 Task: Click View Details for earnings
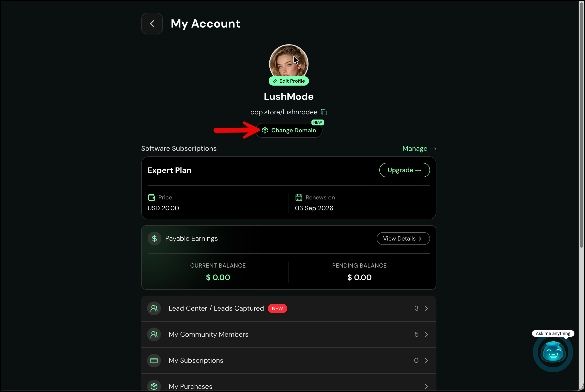click(x=403, y=239)
